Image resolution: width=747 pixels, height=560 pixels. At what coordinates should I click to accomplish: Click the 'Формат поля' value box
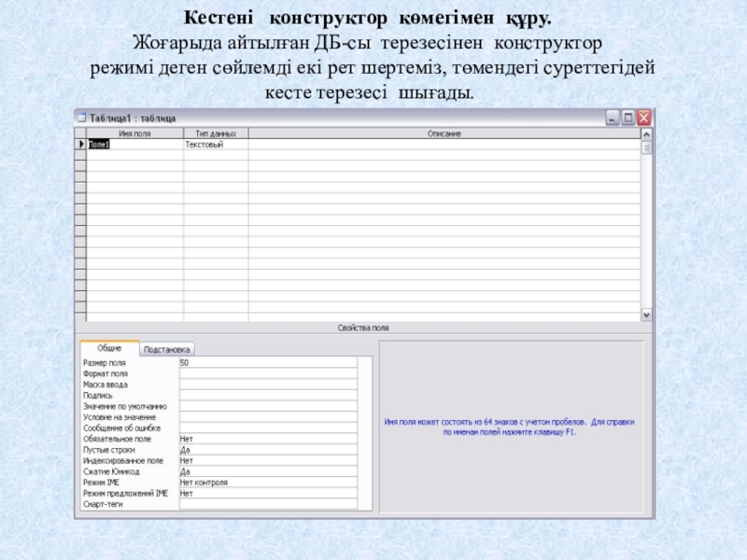(268, 373)
